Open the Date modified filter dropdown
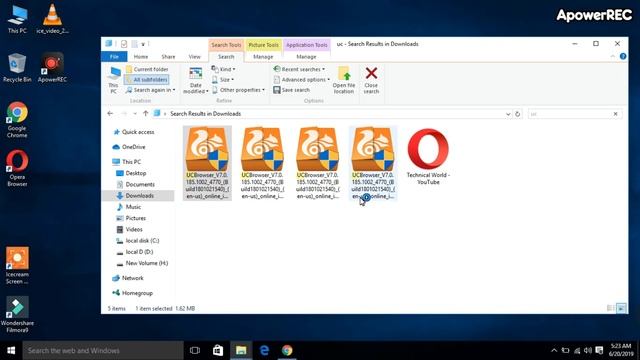Viewport: 640px width, 360px height. coord(196,80)
